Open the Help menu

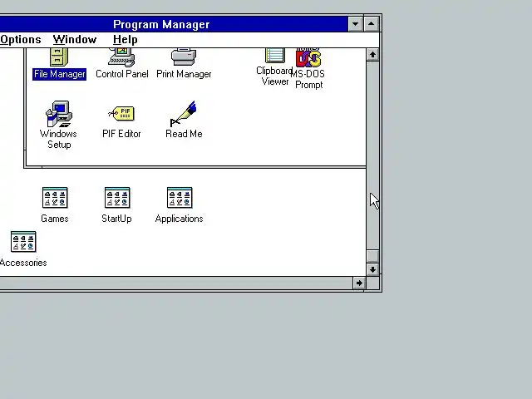click(126, 40)
